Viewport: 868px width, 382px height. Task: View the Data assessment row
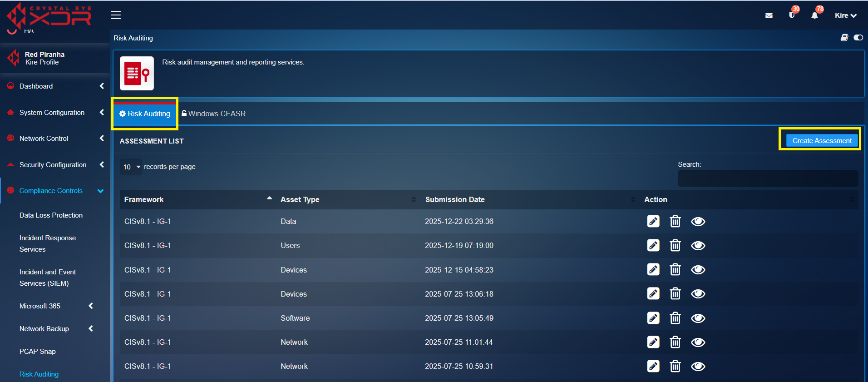698,222
